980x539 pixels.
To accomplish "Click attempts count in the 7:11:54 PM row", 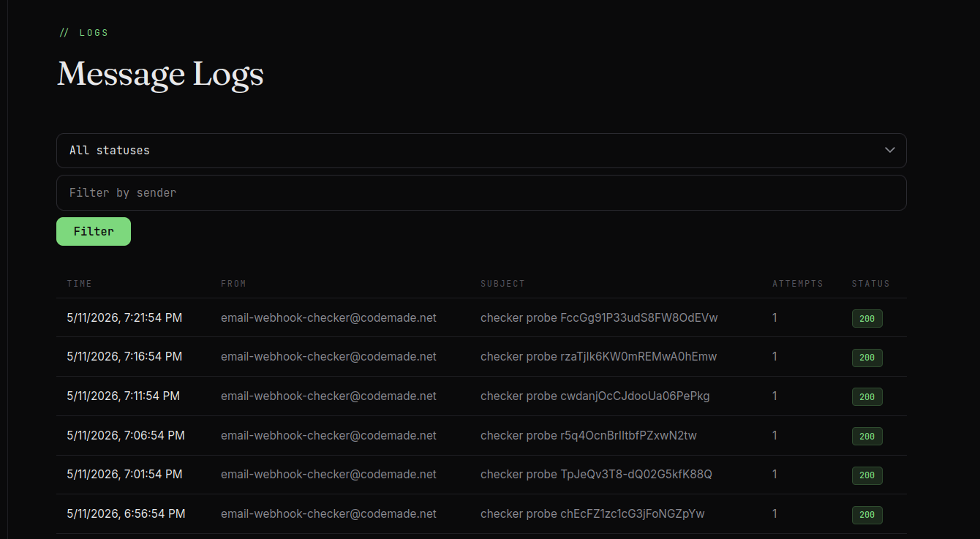I will pyautogui.click(x=775, y=396).
